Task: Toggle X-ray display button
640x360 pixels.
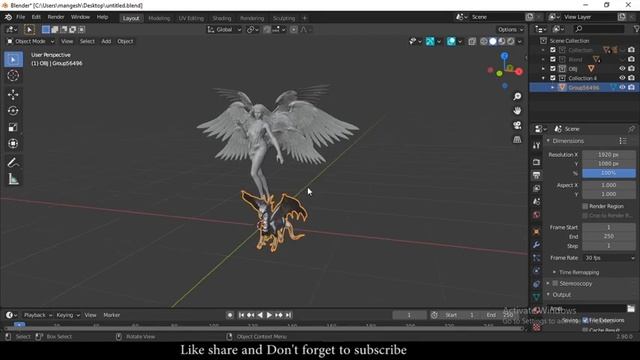Action: tap(472, 41)
